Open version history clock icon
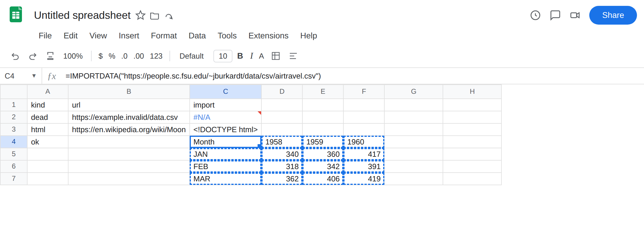The height and width of the screenshot is (252, 644). (x=535, y=15)
